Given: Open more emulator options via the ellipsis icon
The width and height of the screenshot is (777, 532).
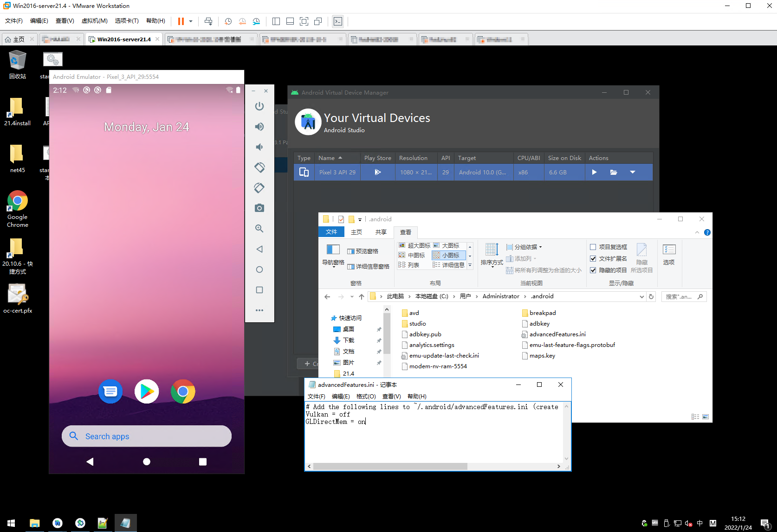Looking at the screenshot, I should 259,310.
